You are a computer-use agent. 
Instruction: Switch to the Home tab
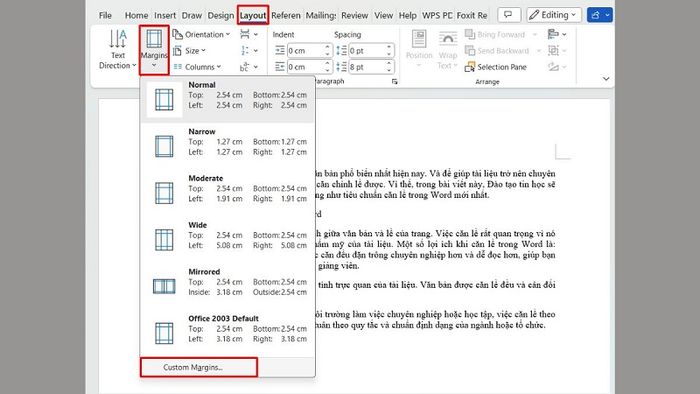pos(136,15)
